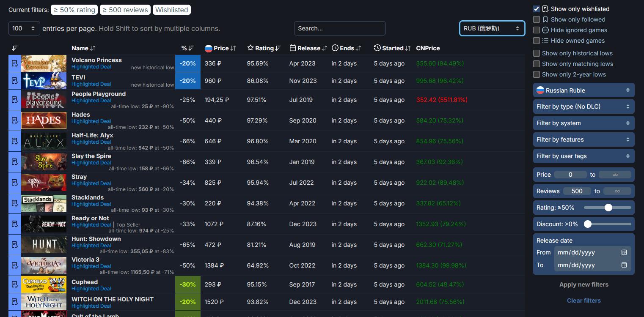The image size is (644, 317).
Task: Click the From release date field
Action: click(x=592, y=252)
